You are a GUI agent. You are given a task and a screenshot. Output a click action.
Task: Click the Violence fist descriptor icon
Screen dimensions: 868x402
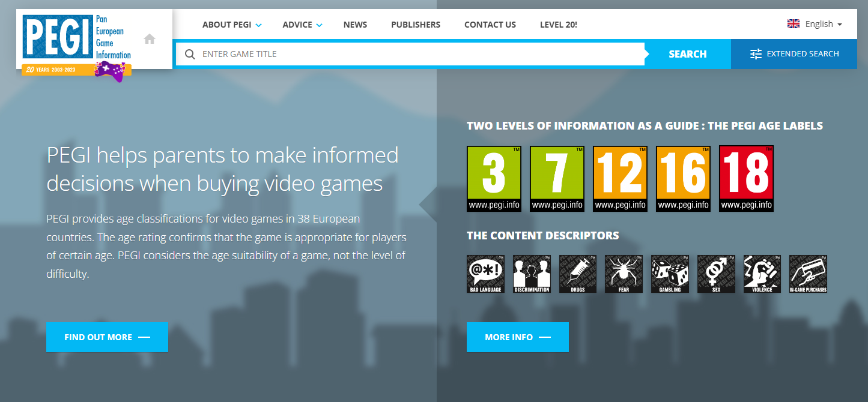[762, 274]
